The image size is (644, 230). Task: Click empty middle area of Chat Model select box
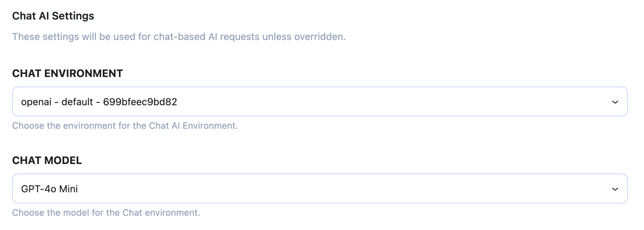pyautogui.click(x=377, y=188)
